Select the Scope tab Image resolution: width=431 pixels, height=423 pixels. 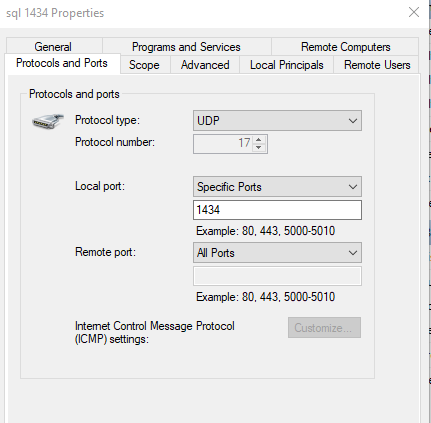pos(144,65)
